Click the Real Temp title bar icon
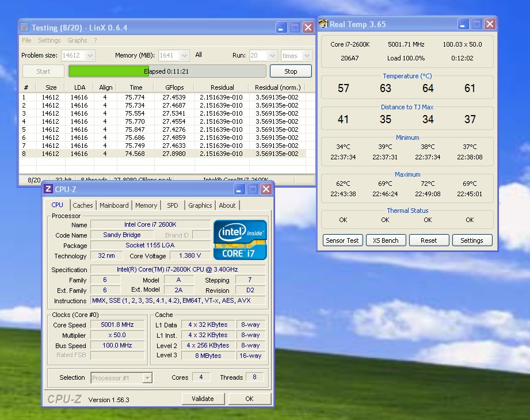Image resolution: width=530 pixels, height=420 pixels. click(x=323, y=24)
